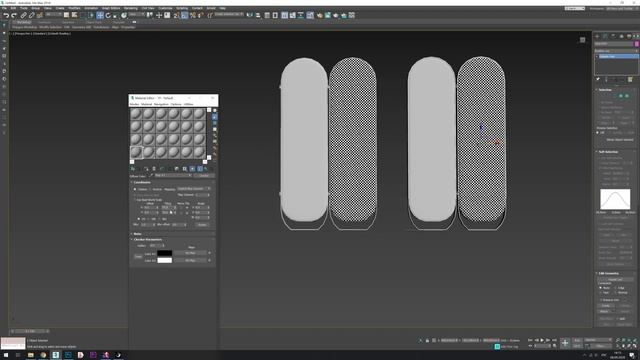Click the Play Animation button
The height and width of the screenshot is (360, 640).
pos(542,340)
